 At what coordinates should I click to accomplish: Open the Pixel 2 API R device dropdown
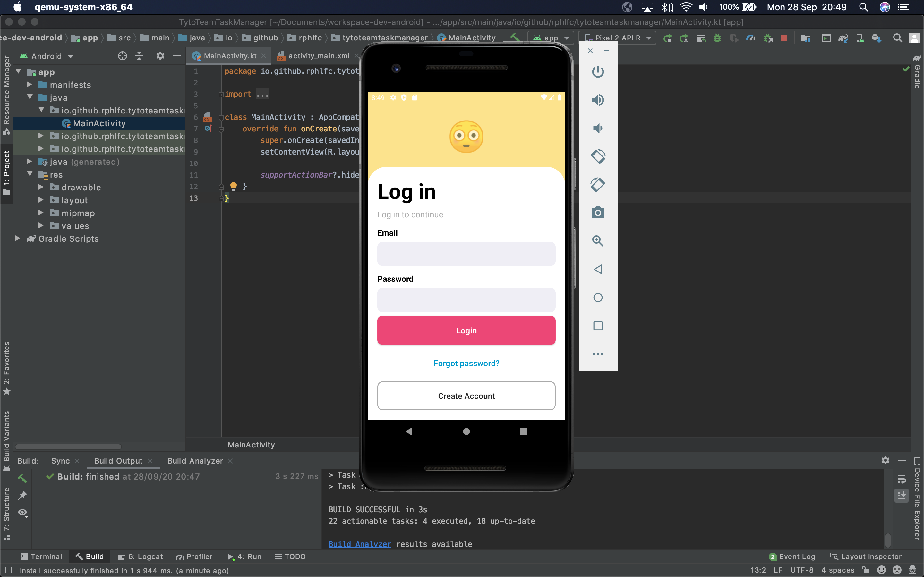(x=617, y=38)
